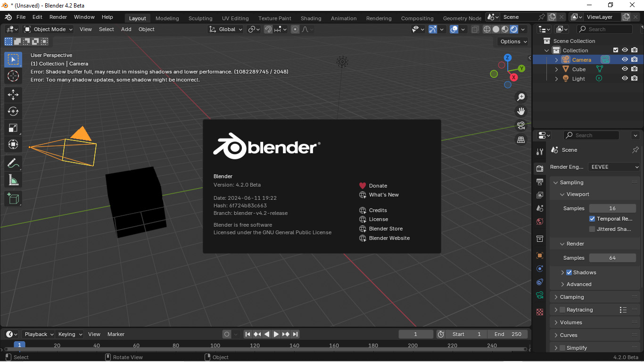Select the Rotate tool
Viewport: 644px width, 362px height.
coord(13,111)
